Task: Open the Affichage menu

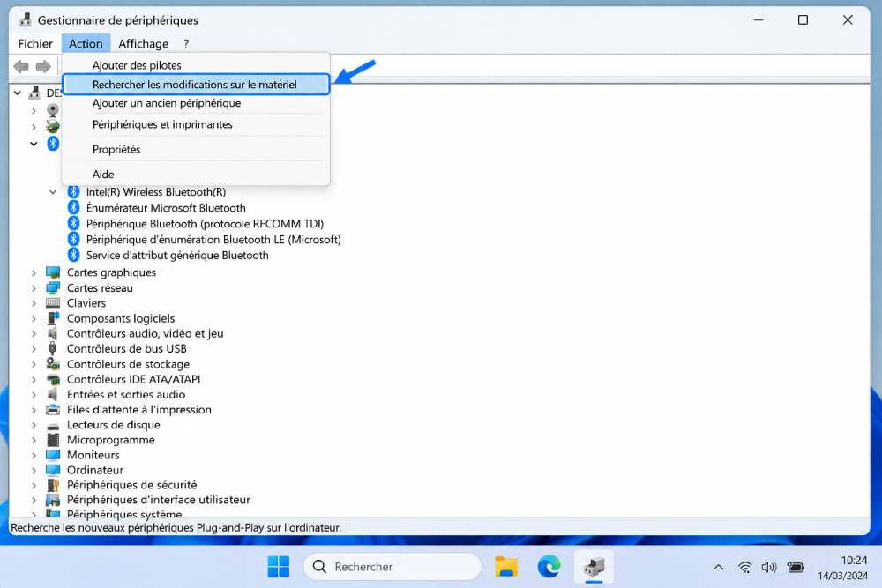Action: tap(143, 43)
